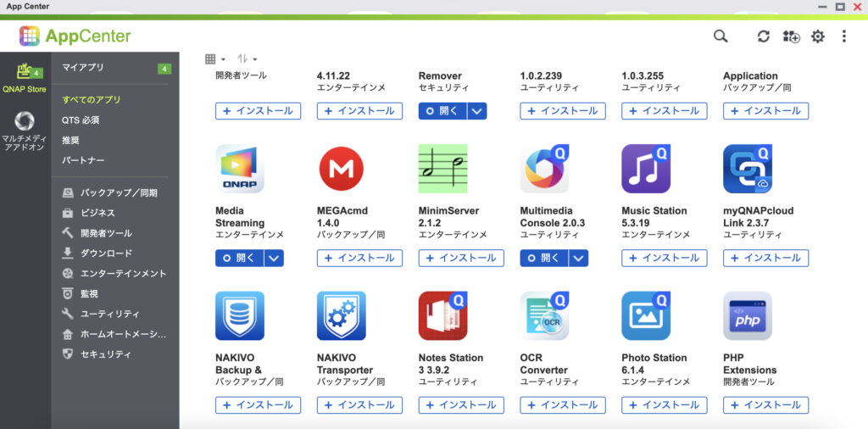Viewport: 868px width, 429px height.
Task: Install MinimServer 2.1.2
Action: [x=461, y=258]
